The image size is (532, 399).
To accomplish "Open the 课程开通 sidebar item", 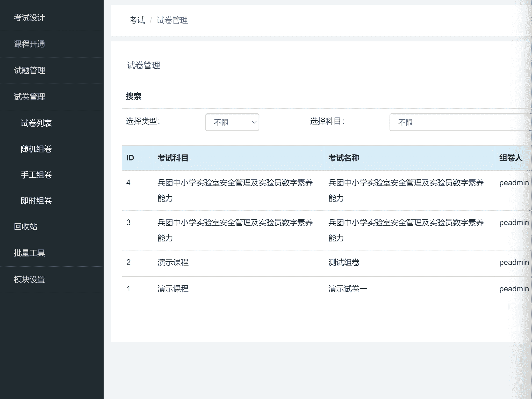I will [x=30, y=44].
